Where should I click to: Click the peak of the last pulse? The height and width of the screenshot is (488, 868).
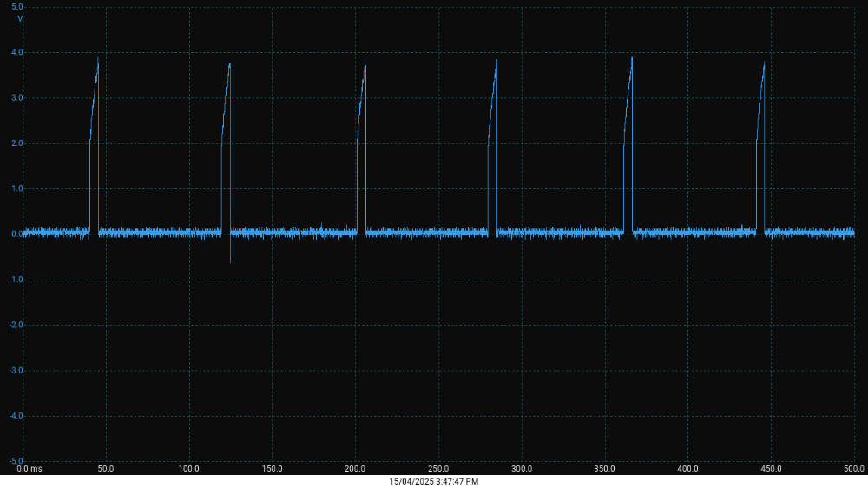[x=764, y=62]
